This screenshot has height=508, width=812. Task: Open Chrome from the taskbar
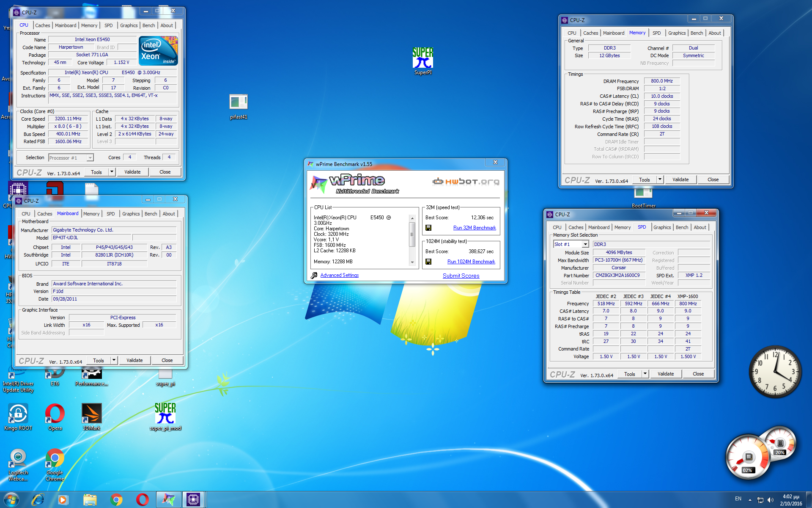tap(116, 500)
